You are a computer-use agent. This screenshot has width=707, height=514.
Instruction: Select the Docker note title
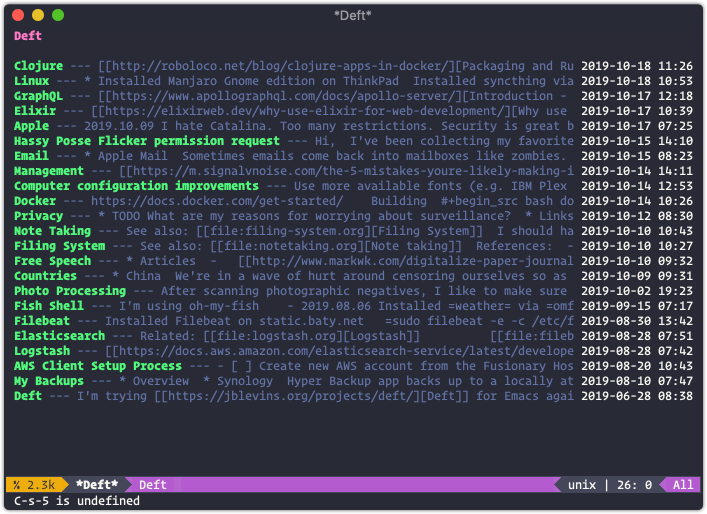click(x=35, y=201)
